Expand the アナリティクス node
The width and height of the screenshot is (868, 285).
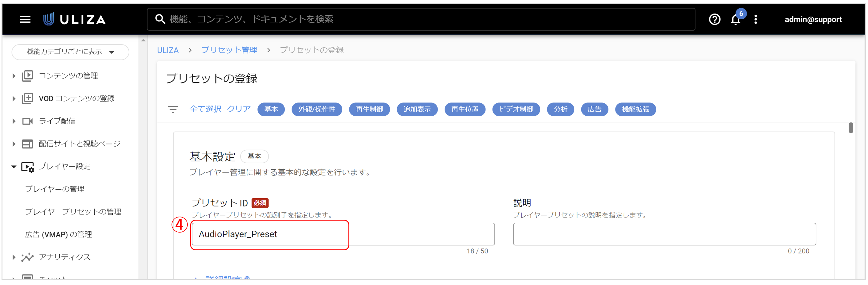pos(14,257)
